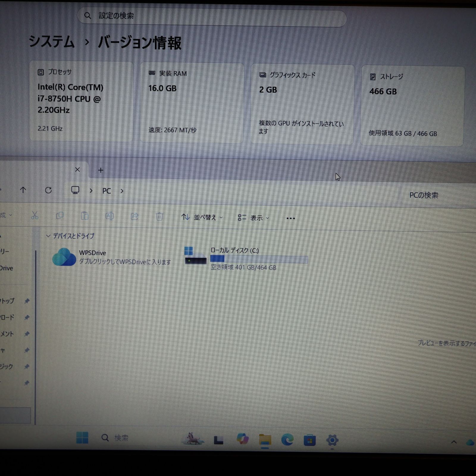Select the OneDrive sidebar item
This screenshot has width=476, height=476.
click(x=7, y=268)
